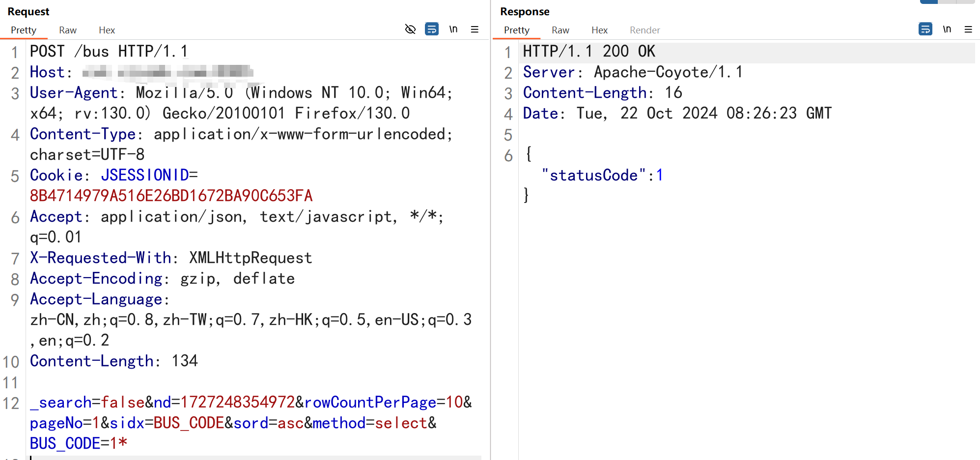Open the Response Render tab

tap(645, 30)
